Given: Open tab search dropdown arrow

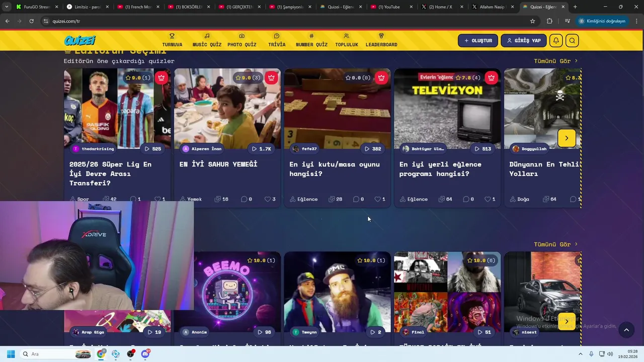Looking at the screenshot, I should (x=6, y=7).
